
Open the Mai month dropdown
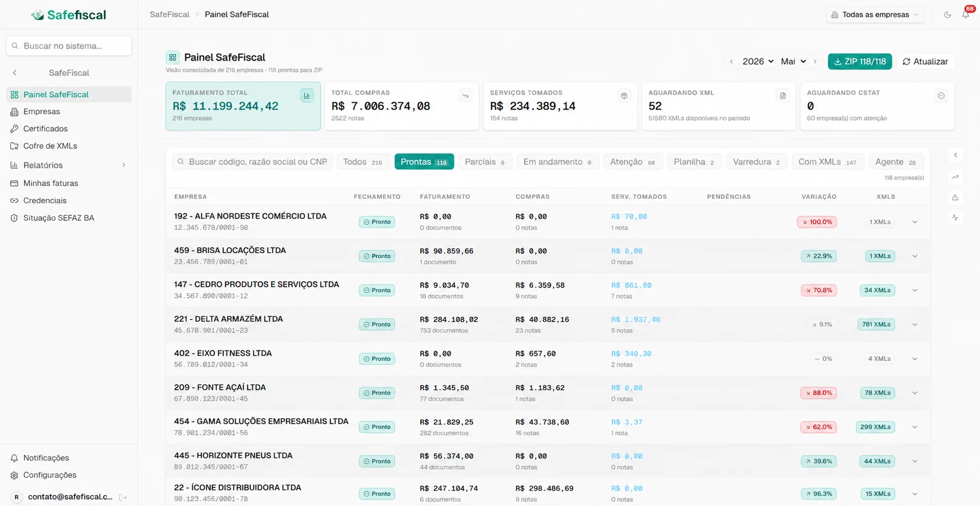[x=794, y=62]
